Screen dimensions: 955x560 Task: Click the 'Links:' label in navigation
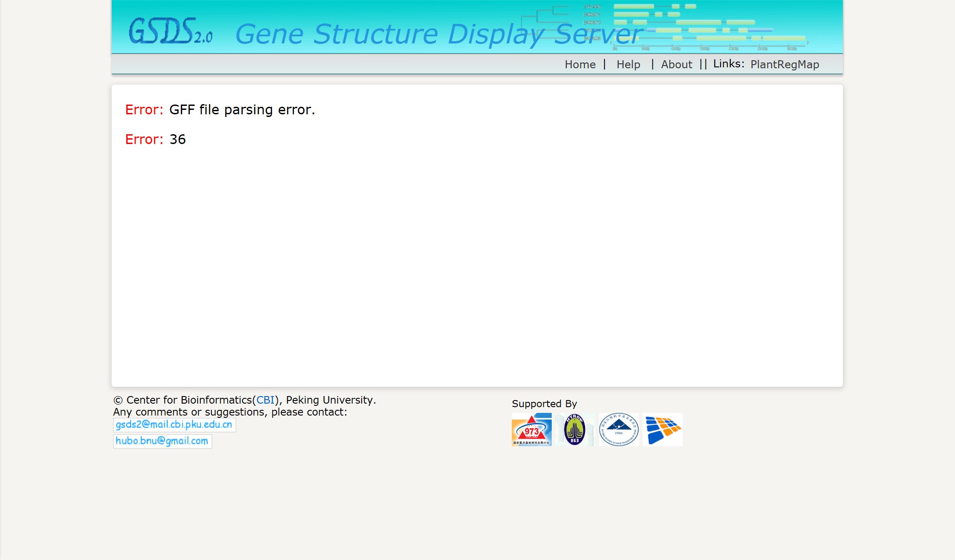(x=729, y=64)
